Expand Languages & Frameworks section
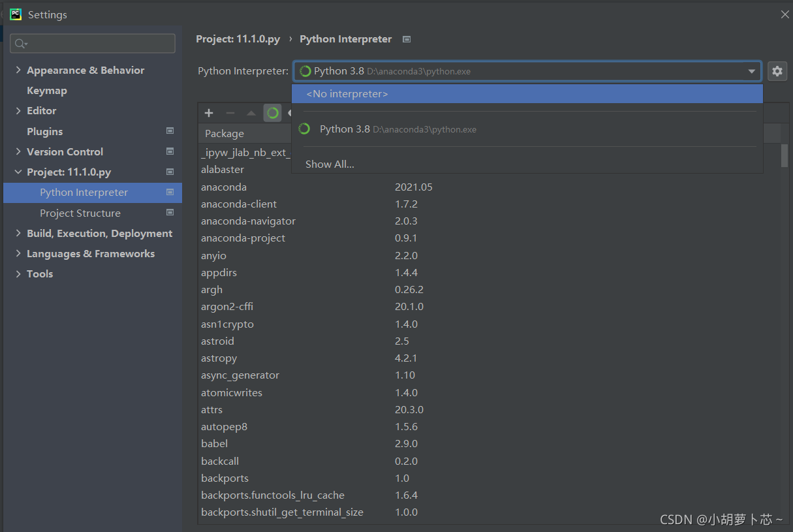Screen dimensions: 793x532 18,254
